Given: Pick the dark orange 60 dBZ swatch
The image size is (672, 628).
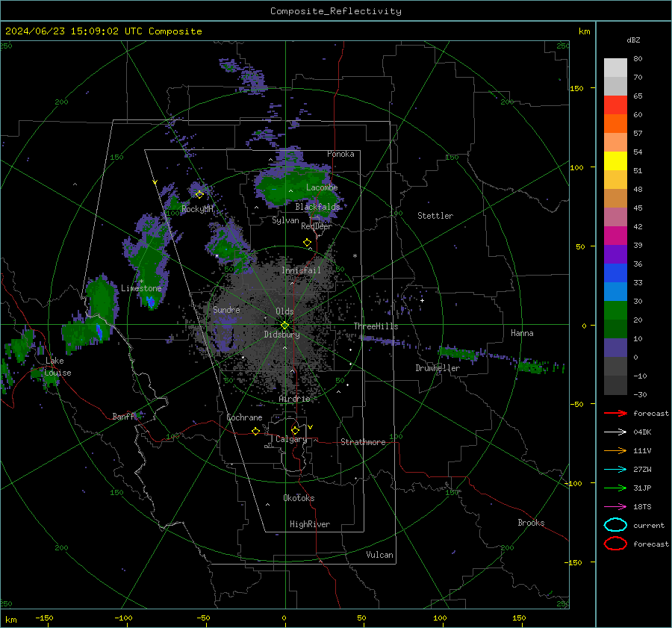Looking at the screenshot, I should pyautogui.click(x=615, y=123).
